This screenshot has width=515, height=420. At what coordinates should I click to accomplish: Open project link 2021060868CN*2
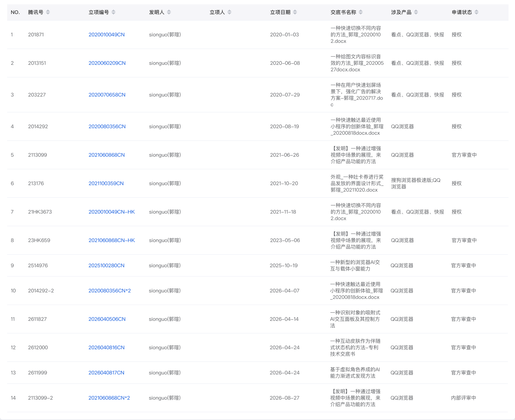coord(109,398)
